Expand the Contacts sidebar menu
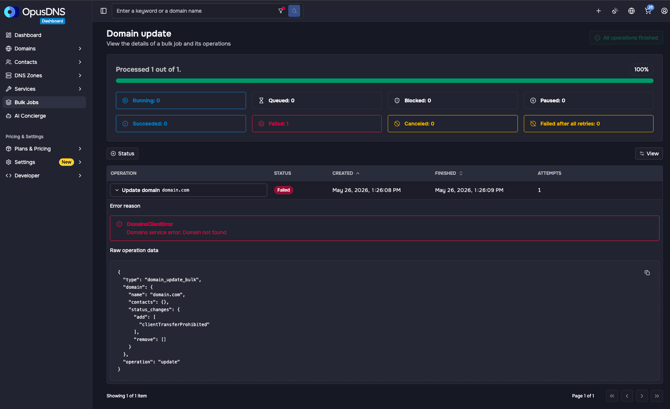Viewport: 670px width, 409px height. point(44,62)
